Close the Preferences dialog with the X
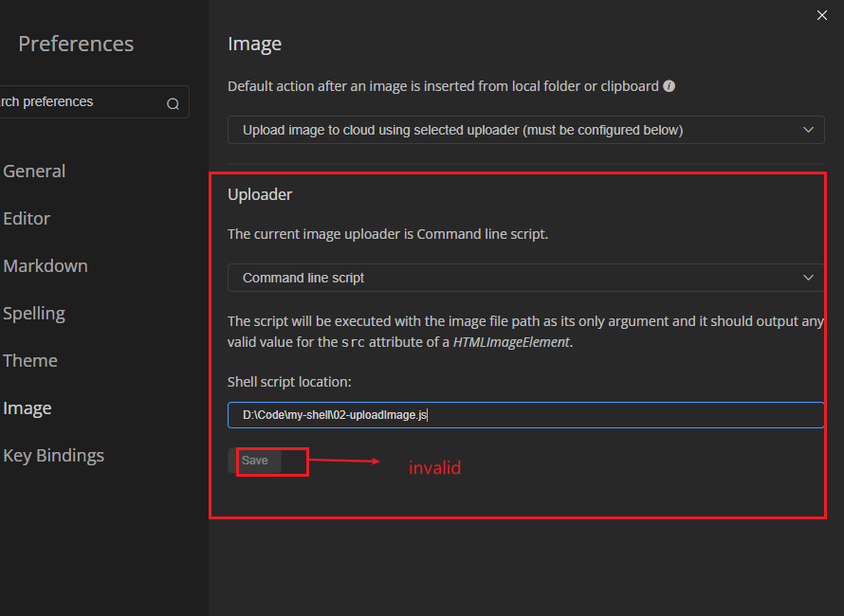This screenshot has width=844, height=616. [x=821, y=15]
